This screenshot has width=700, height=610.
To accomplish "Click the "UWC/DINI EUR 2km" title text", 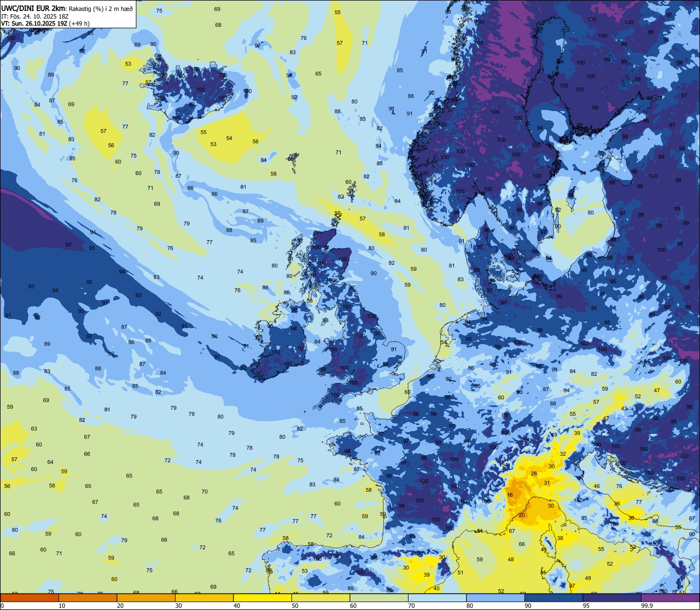I will [33, 8].
